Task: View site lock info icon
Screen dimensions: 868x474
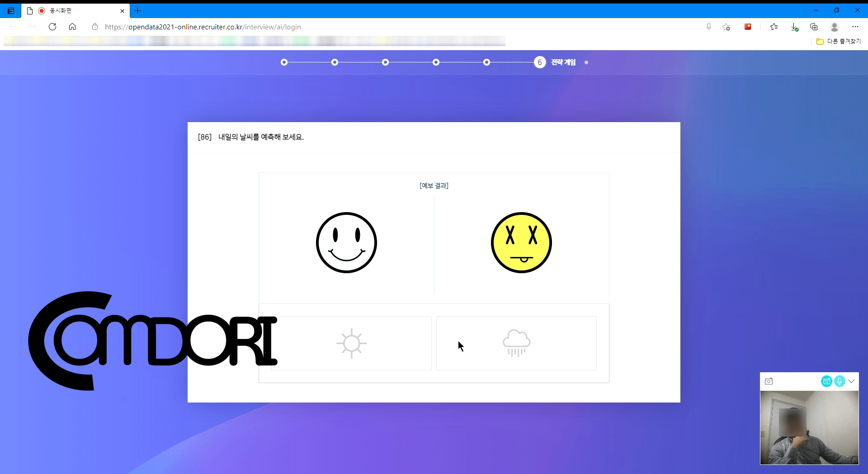Action: coord(95,27)
